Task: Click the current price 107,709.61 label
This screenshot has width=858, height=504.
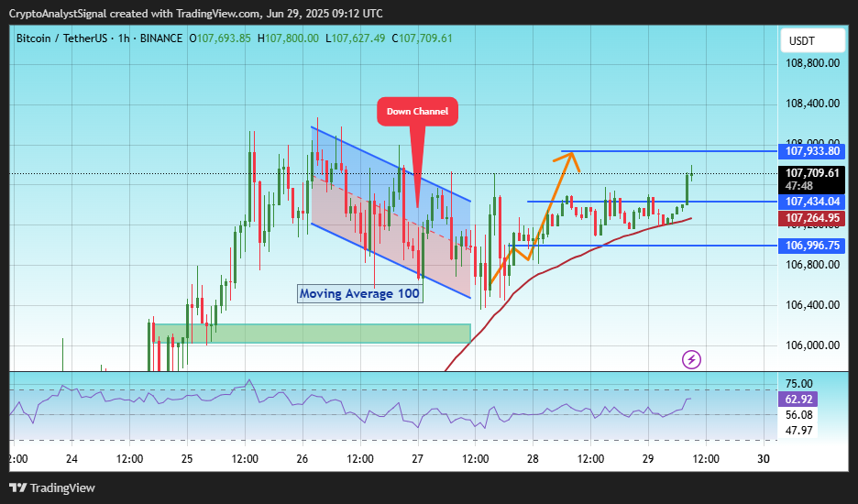Action: click(811, 173)
